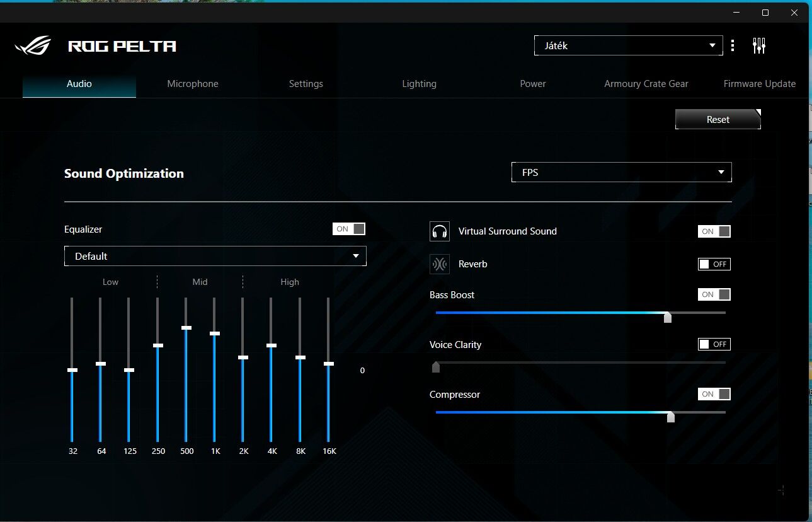Image resolution: width=812 pixels, height=522 pixels.
Task: Click the Compressor slider handle
Action: (671, 417)
